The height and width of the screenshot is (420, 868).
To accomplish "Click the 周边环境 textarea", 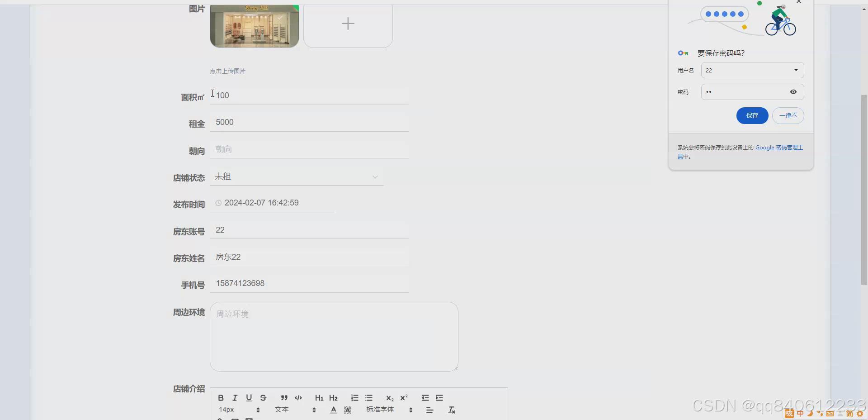I will 334,337.
